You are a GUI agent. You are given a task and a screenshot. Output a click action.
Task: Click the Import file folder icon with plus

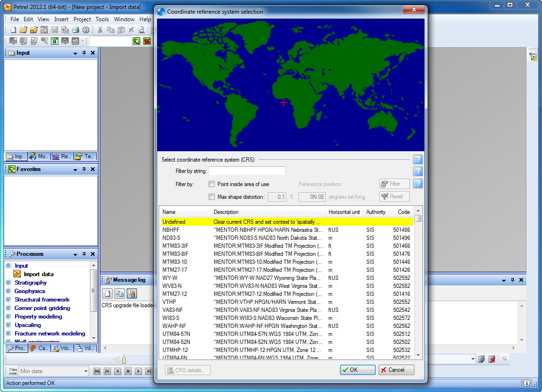(x=33, y=30)
